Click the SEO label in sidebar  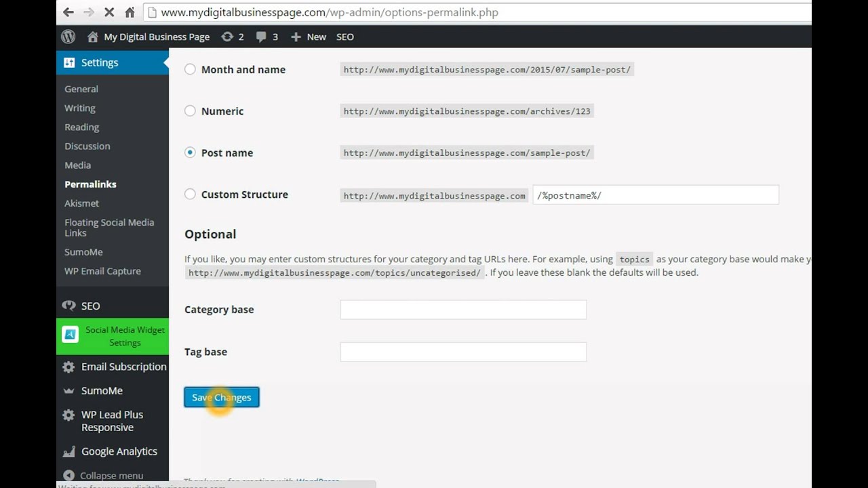pos(91,306)
